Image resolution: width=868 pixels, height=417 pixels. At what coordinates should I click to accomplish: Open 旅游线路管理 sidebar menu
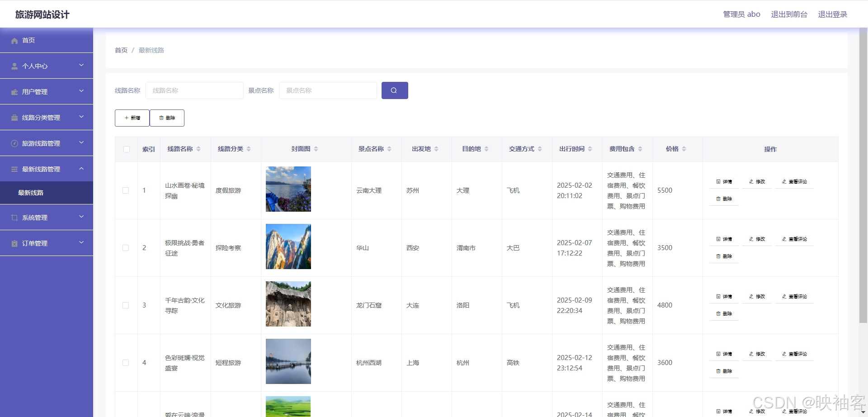click(47, 143)
